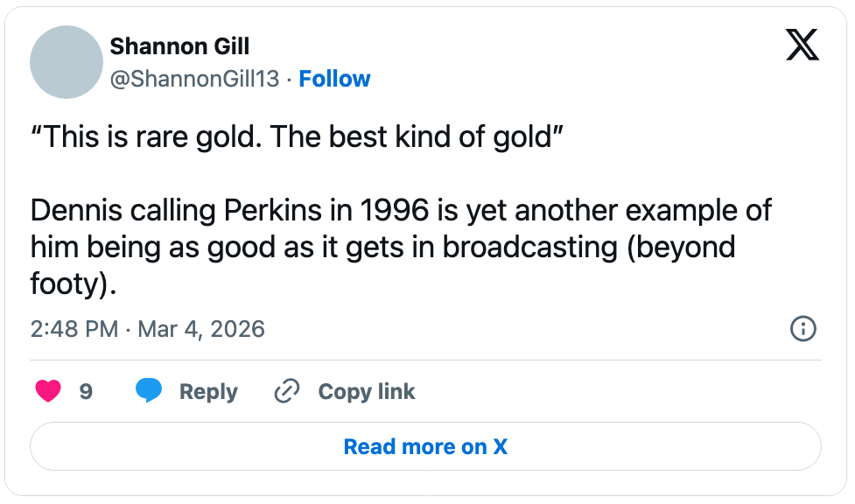Image resolution: width=855 pixels, height=504 pixels.
Task: Click the blue reply speech bubble icon
Action: (x=149, y=391)
